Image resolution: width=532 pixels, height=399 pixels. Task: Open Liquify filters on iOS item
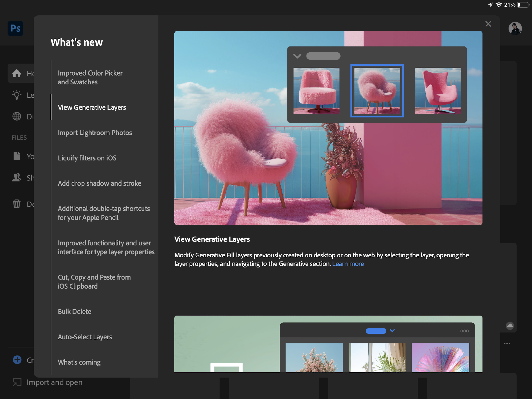coord(87,158)
